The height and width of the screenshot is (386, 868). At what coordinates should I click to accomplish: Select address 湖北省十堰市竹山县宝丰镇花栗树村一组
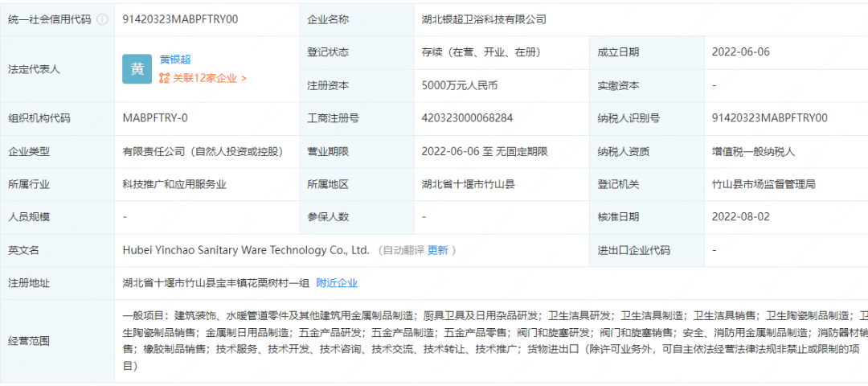point(215,283)
